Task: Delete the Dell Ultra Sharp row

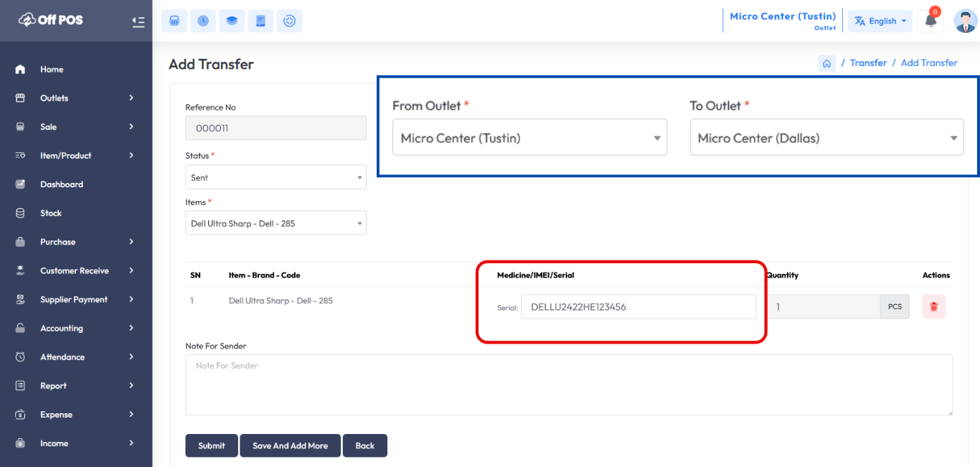Action: click(x=933, y=307)
